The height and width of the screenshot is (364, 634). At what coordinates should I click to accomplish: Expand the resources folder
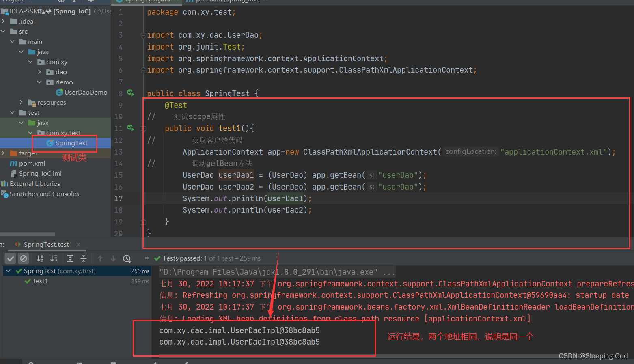22,102
